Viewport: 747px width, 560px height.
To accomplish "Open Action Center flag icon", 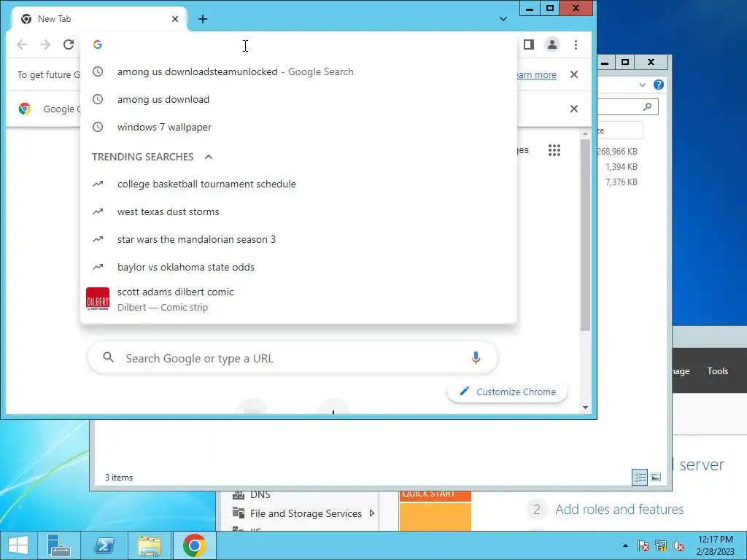I will point(643,545).
